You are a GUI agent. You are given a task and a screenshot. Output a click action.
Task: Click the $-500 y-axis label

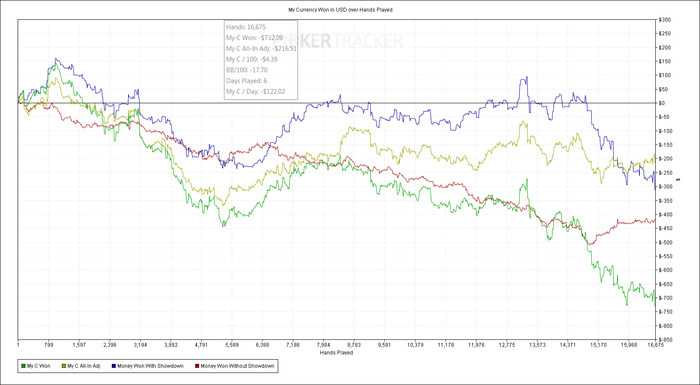(x=666, y=242)
